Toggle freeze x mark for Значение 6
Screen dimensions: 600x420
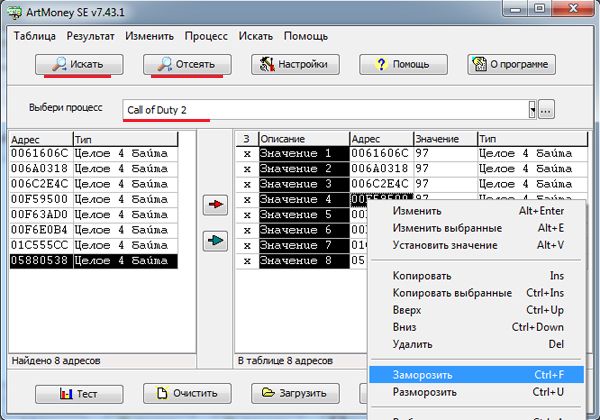point(247,230)
